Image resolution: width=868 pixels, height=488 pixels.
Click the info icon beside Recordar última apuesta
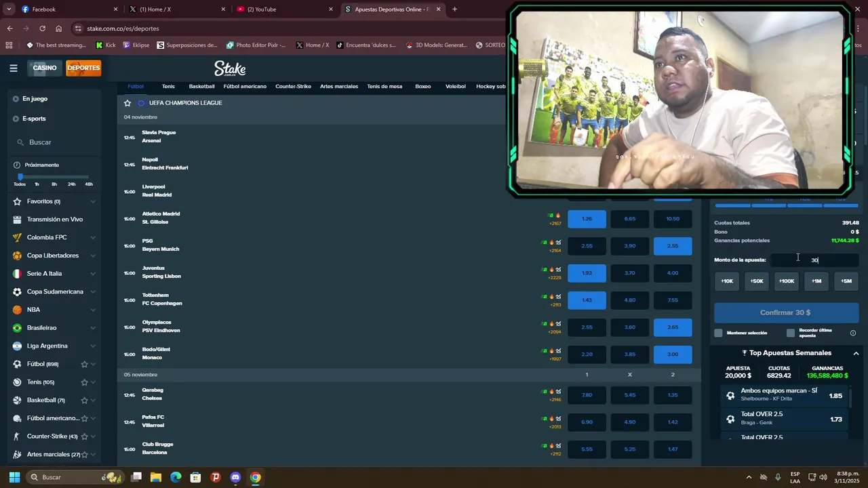853,333
